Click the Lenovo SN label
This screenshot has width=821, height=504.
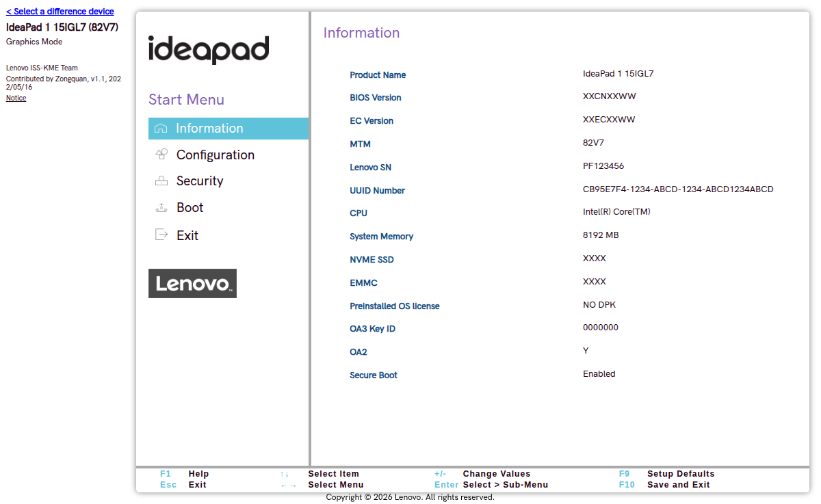click(x=371, y=168)
